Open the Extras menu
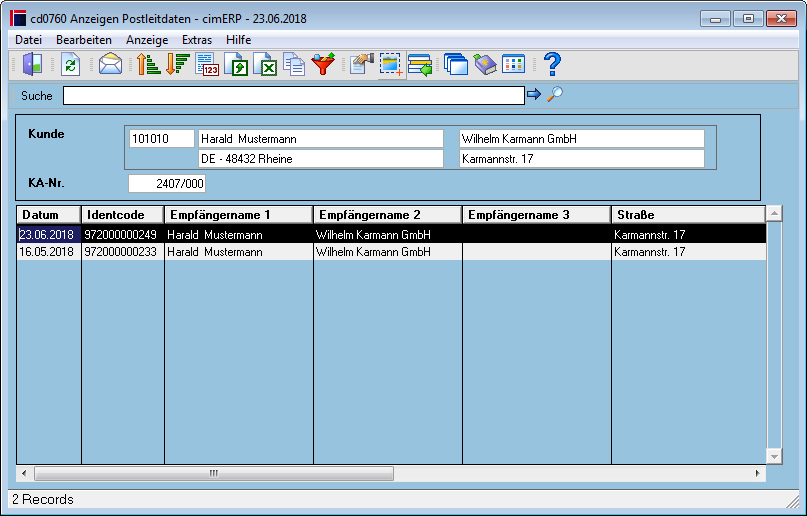This screenshot has width=807, height=516. point(197,40)
